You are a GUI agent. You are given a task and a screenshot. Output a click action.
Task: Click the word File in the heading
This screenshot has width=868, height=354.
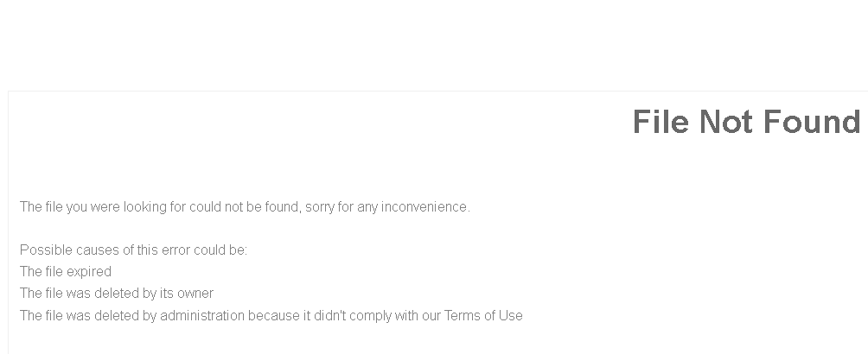(661, 122)
